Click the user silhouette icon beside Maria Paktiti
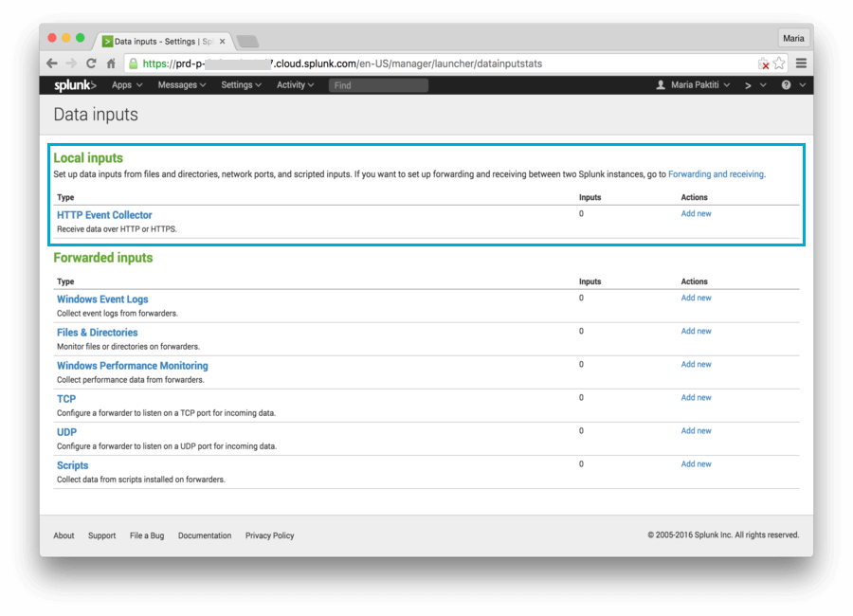 click(x=661, y=85)
